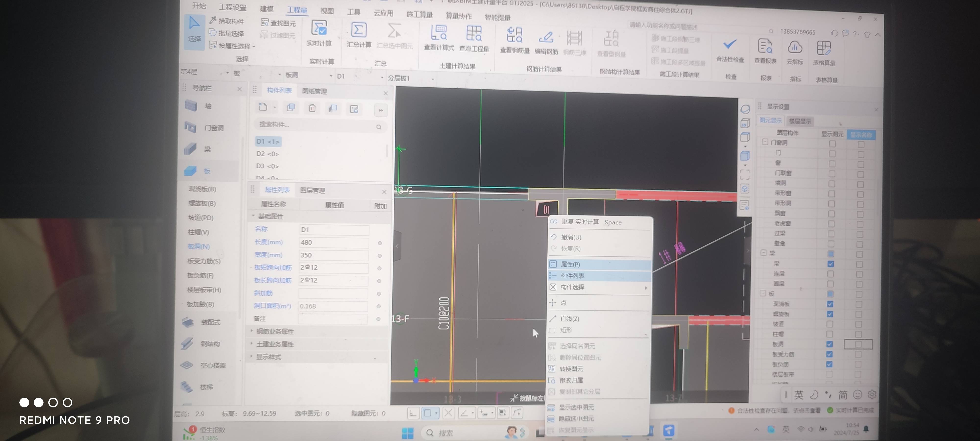Toggle 显示图元 checkbox for 板受力筋

(830, 354)
